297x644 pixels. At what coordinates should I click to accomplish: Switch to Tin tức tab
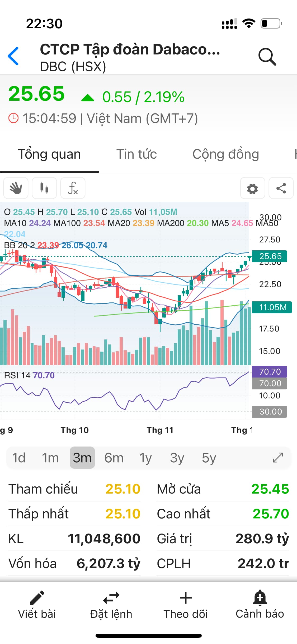coord(136,154)
